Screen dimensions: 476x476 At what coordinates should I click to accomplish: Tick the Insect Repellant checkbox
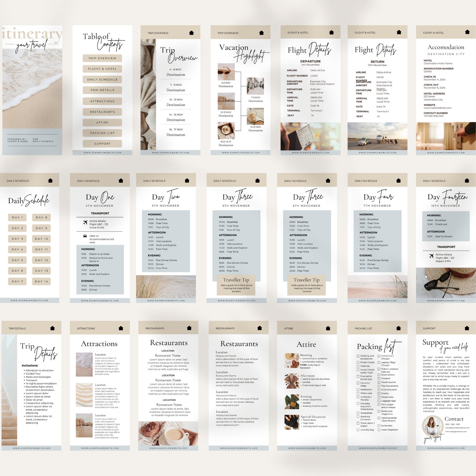pyautogui.click(x=379, y=430)
